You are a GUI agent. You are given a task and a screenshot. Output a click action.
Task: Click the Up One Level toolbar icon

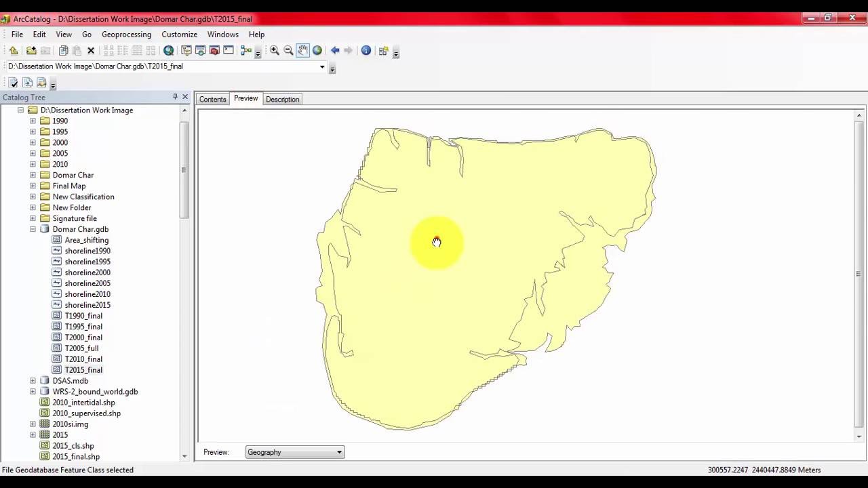pos(14,50)
